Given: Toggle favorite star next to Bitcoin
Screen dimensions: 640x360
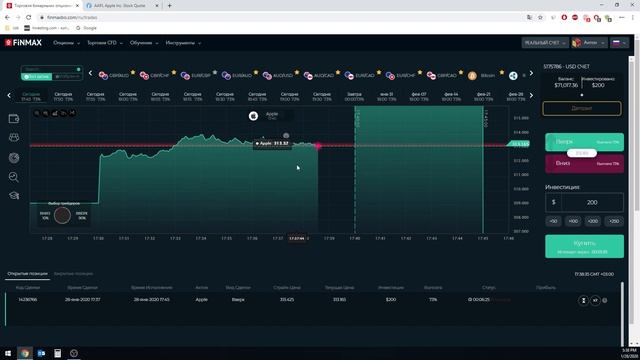Looking at the screenshot, I should pyautogui.click(x=502, y=72).
